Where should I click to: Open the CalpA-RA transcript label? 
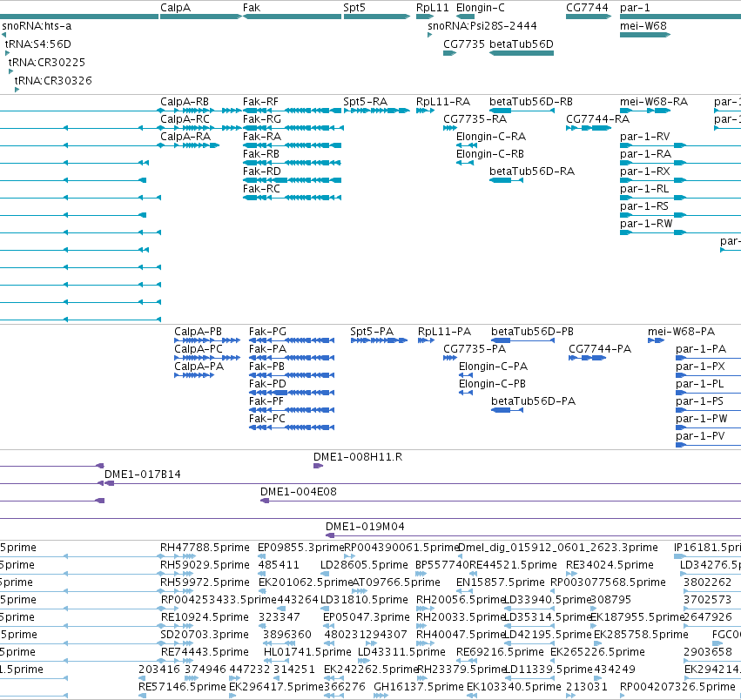pos(185,137)
